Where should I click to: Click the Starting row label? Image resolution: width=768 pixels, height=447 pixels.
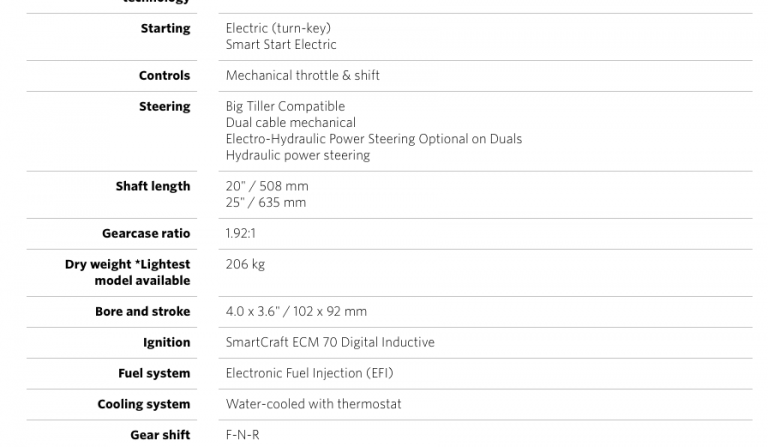[166, 28]
